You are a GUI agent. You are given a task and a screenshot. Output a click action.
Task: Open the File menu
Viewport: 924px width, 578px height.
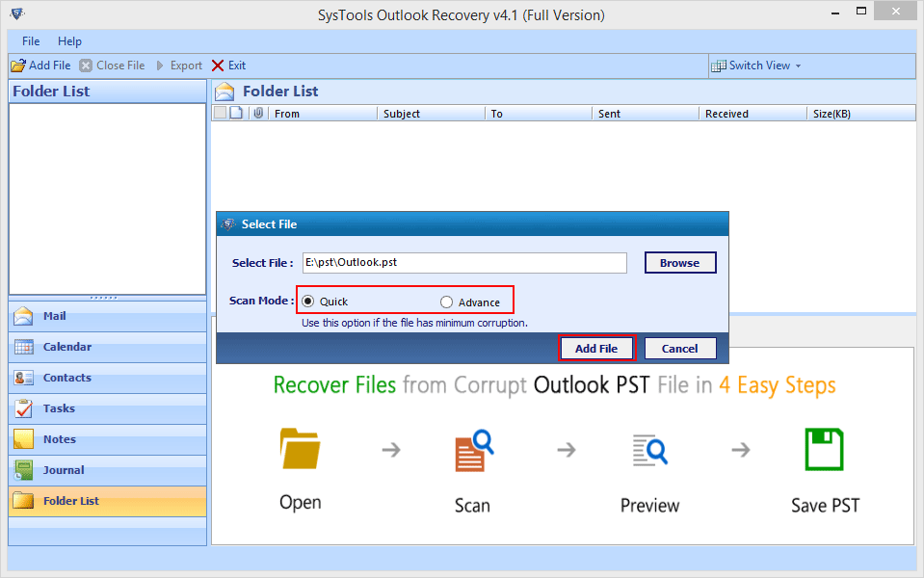(x=31, y=41)
